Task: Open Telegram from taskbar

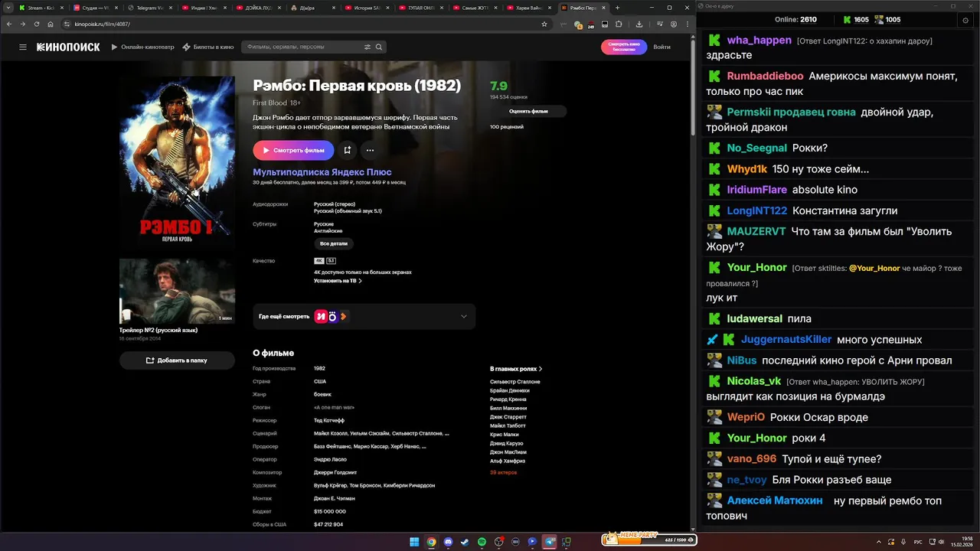Action: [549, 542]
